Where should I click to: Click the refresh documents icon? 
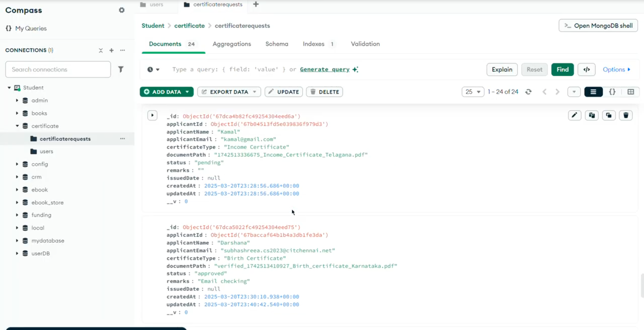point(528,92)
